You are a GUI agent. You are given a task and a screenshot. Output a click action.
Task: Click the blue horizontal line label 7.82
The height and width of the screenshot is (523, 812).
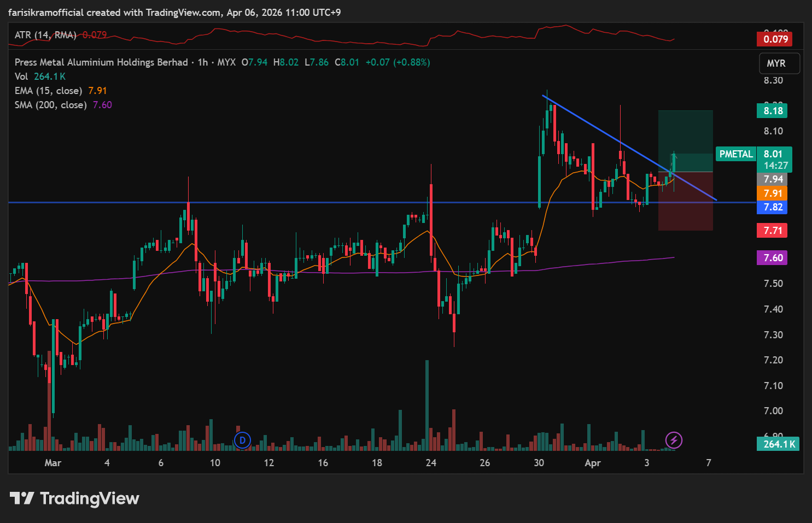(773, 207)
